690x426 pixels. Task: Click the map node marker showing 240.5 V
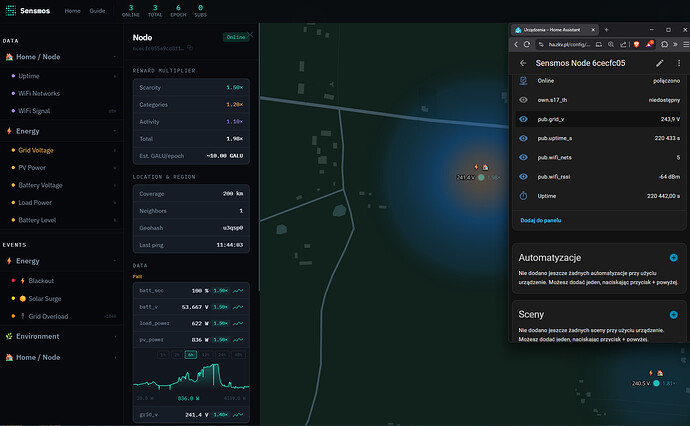click(x=656, y=383)
